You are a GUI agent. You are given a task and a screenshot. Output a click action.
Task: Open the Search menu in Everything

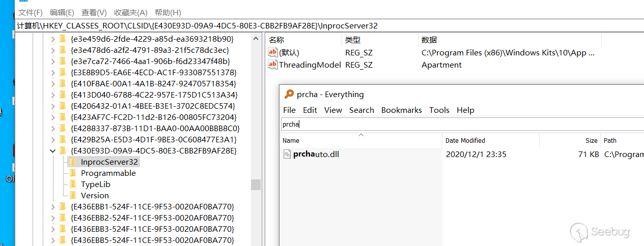point(361,110)
